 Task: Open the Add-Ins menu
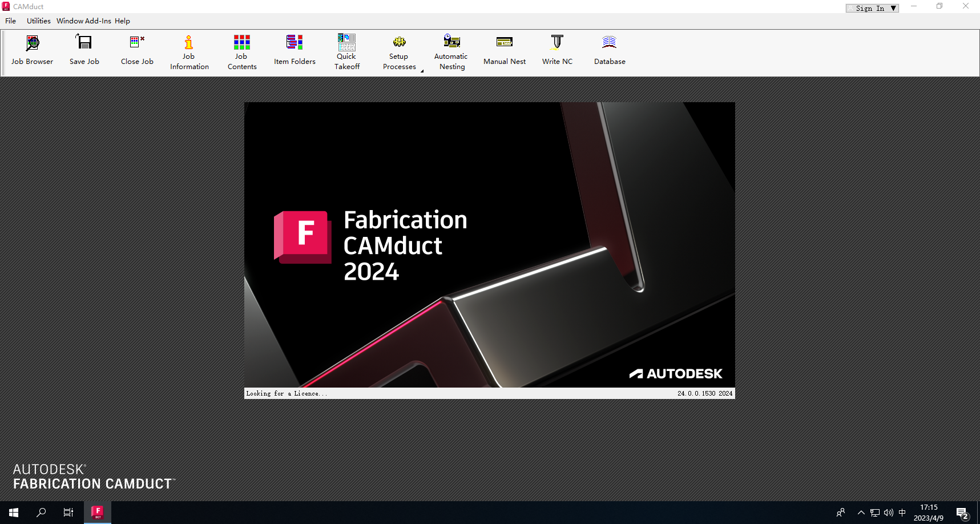tap(98, 21)
